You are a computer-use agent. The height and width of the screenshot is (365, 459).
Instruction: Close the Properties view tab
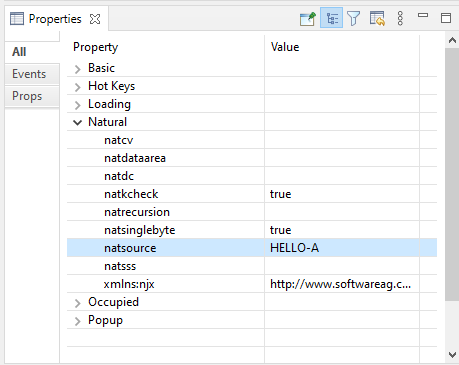click(x=95, y=19)
